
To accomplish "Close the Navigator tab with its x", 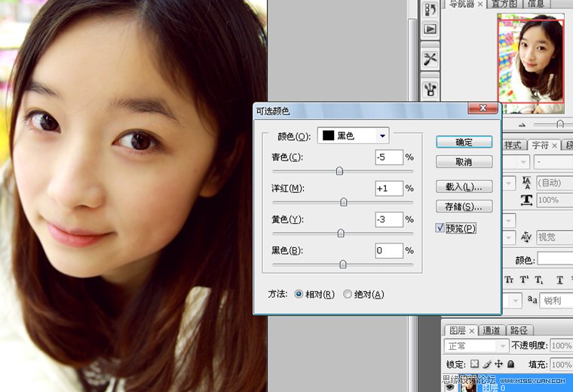I will [x=480, y=5].
